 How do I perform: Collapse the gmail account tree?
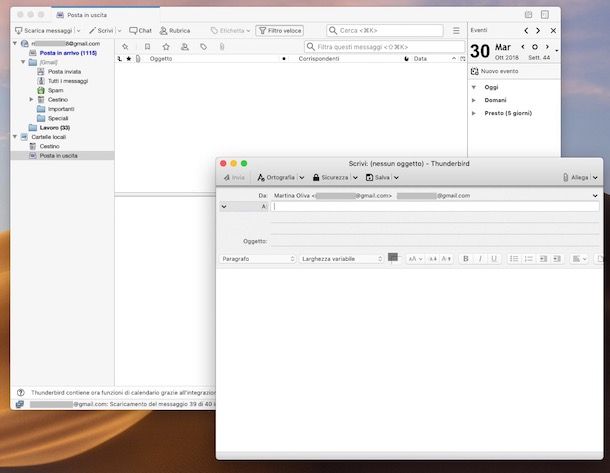(15, 43)
